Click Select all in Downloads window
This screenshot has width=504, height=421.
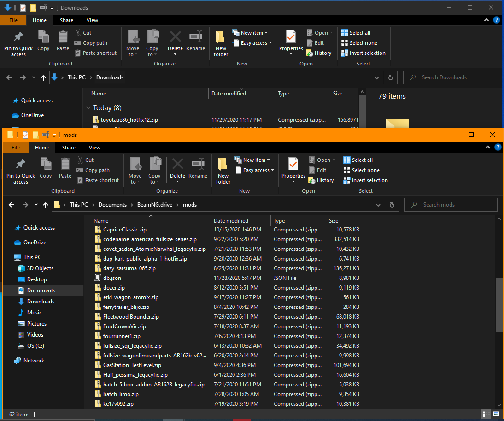tap(356, 32)
